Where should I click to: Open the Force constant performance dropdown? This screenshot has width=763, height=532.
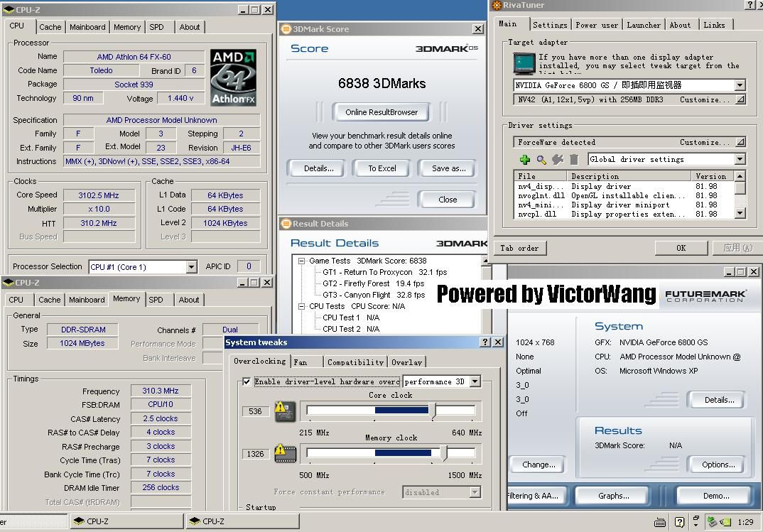[x=475, y=492]
